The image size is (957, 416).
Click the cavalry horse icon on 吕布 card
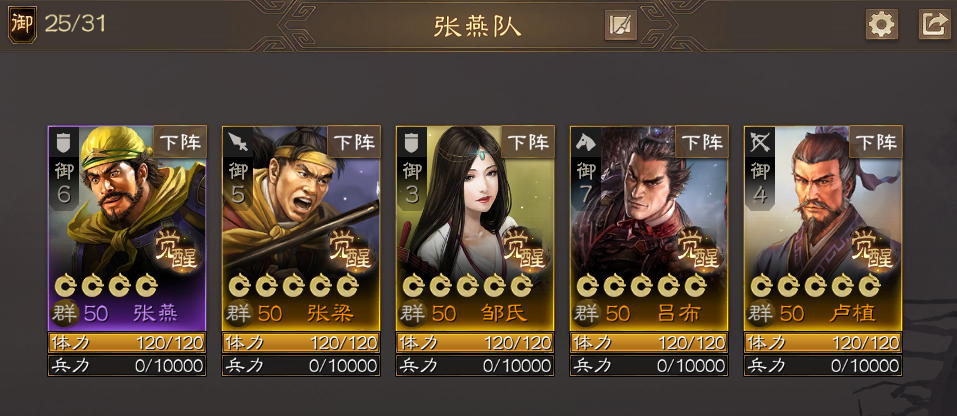[x=585, y=143]
